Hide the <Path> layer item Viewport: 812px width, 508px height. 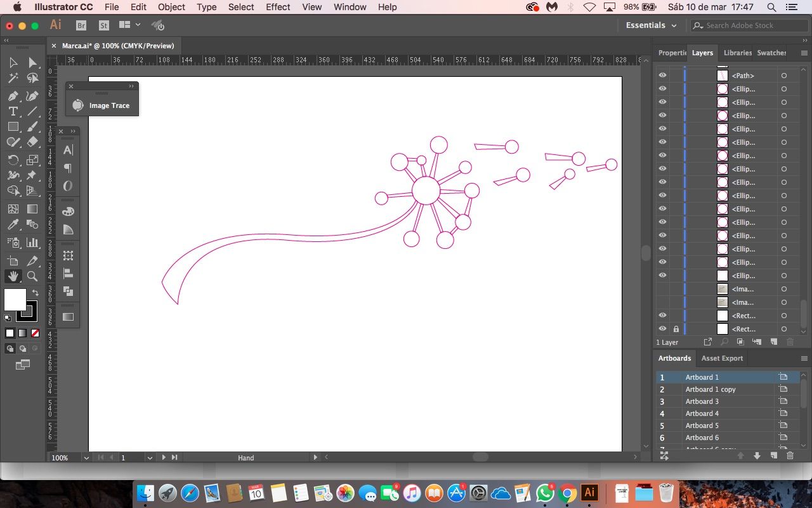pyautogui.click(x=662, y=76)
